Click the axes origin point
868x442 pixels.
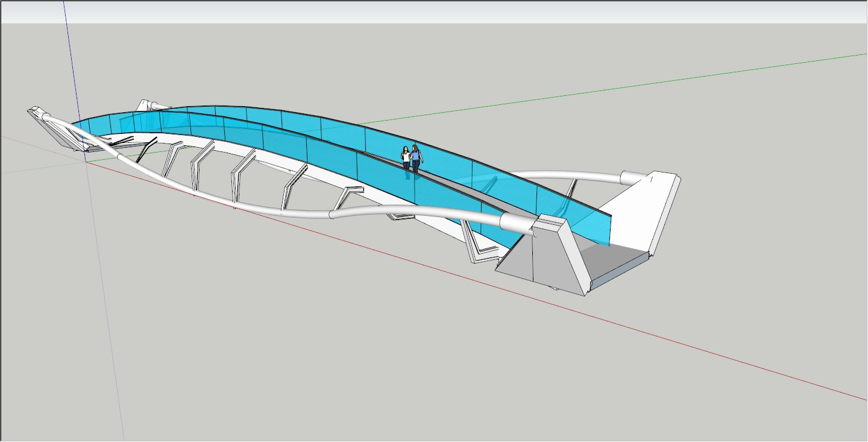(x=85, y=162)
